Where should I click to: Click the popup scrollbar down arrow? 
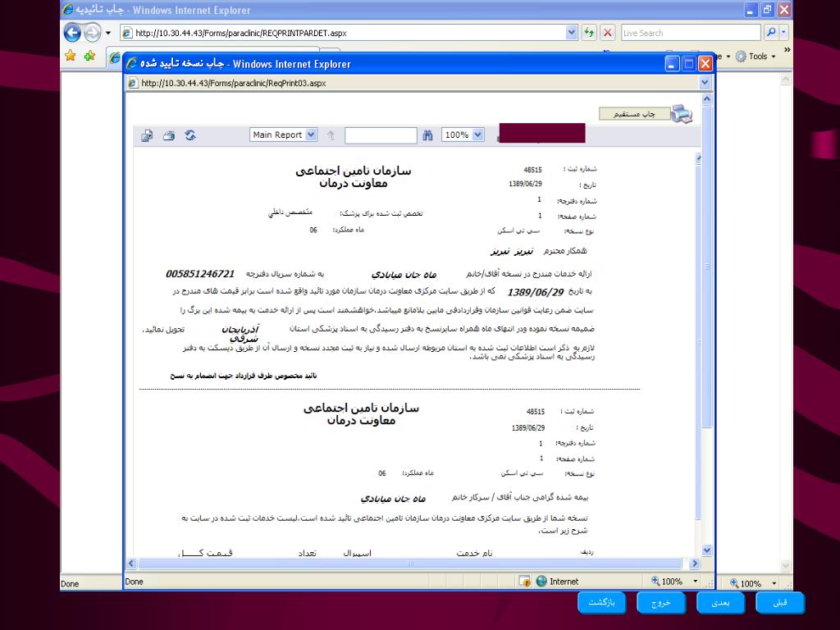click(x=706, y=550)
